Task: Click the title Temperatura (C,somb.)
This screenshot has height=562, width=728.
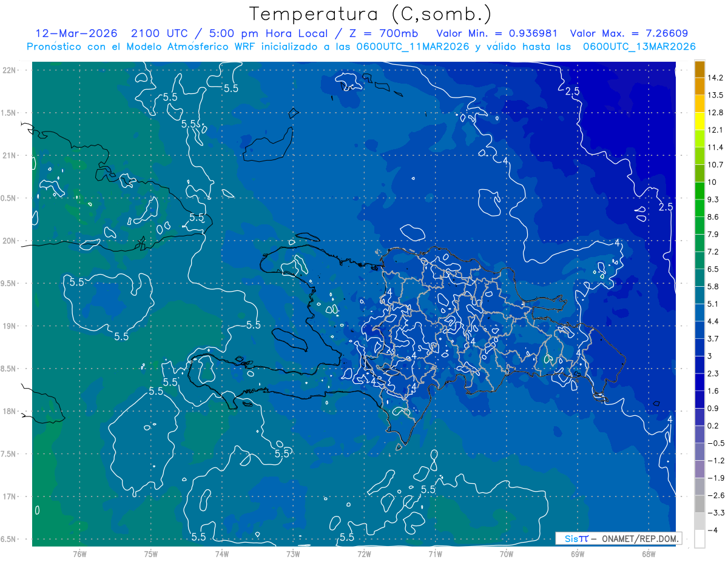Action: point(369,14)
